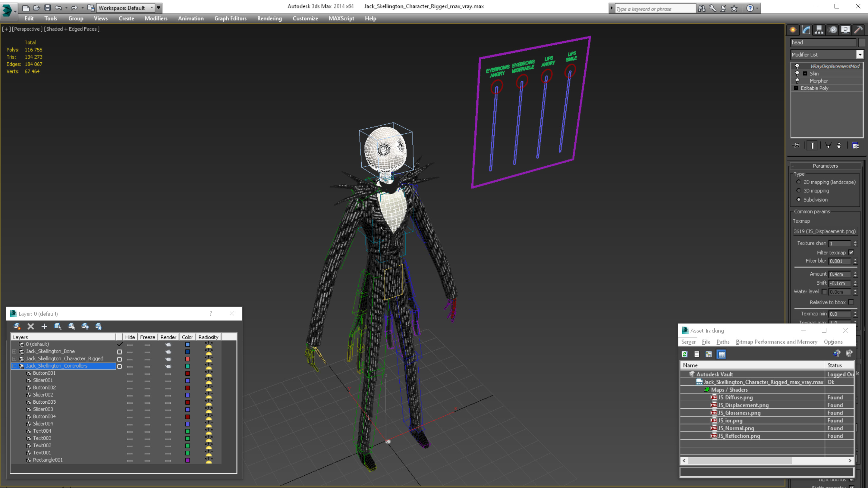Click Open File folder icon in toolbar

(x=36, y=8)
